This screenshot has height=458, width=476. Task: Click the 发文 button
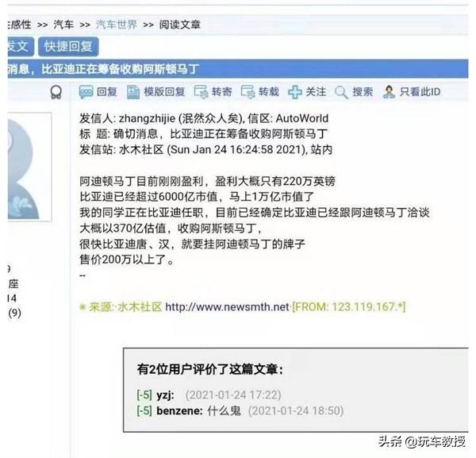pos(19,47)
